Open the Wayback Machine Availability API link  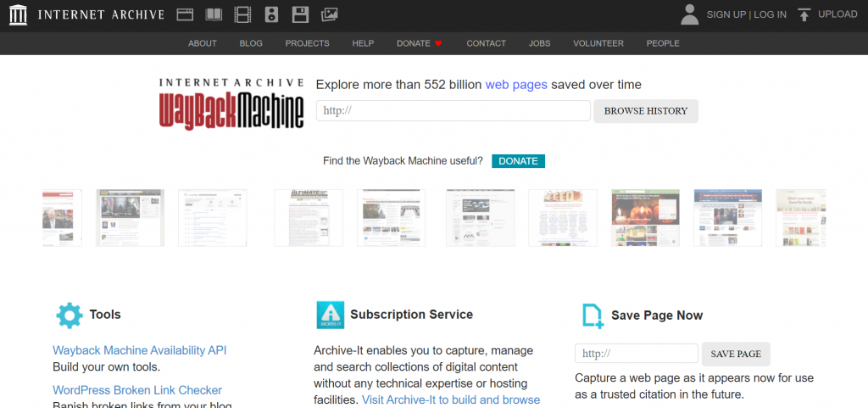140,350
